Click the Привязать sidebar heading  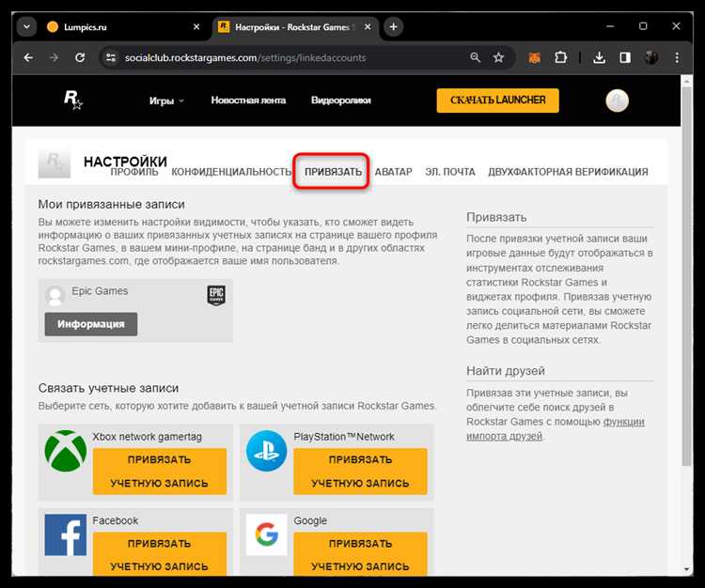pos(496,217)
